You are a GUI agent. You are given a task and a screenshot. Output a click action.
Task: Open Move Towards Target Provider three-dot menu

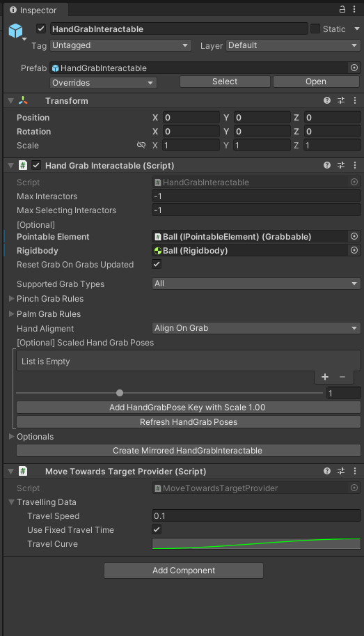point(355,471)
